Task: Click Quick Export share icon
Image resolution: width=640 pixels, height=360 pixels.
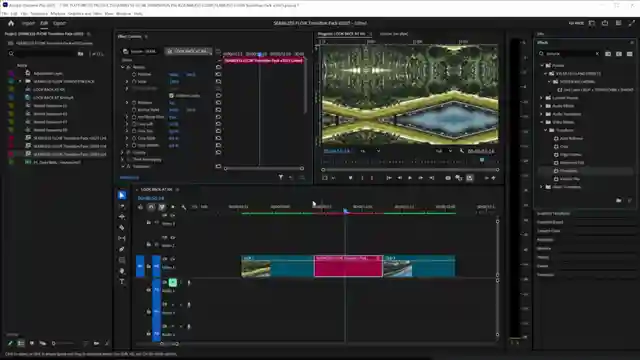Action: pyautogui.click(x=605, y=23)
